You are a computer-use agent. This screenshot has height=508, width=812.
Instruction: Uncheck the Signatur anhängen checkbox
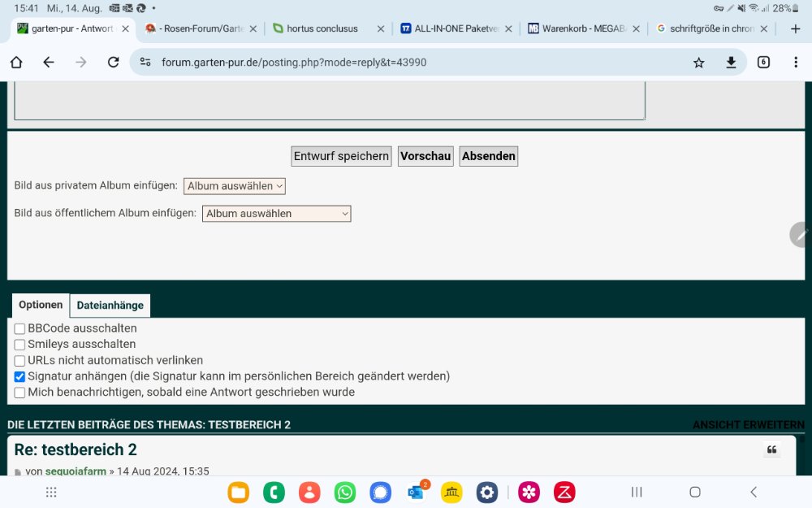[20, 376]
